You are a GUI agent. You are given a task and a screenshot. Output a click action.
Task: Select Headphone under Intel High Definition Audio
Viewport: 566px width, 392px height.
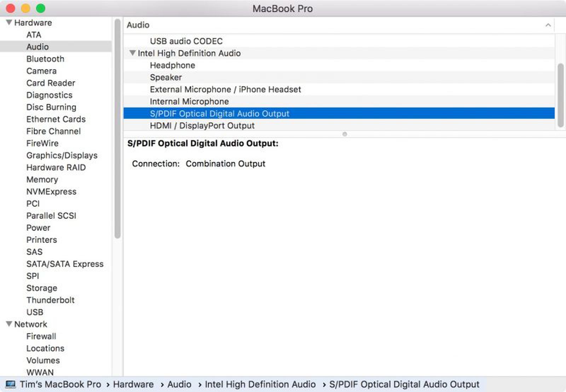point(172,65)
